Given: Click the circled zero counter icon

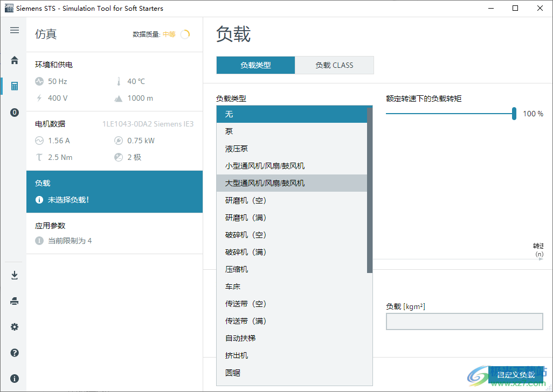Looking at the screenshot, I should pos(15,113).
